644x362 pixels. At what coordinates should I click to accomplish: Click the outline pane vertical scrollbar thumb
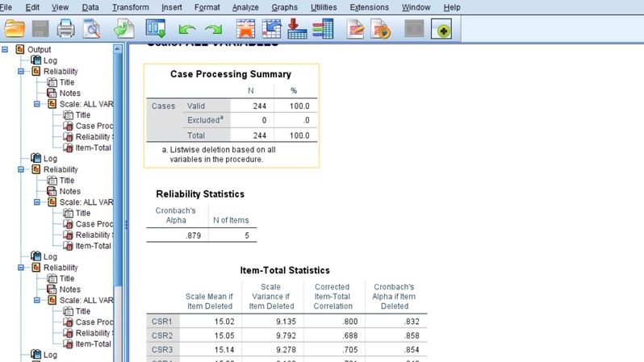[118, 169]
